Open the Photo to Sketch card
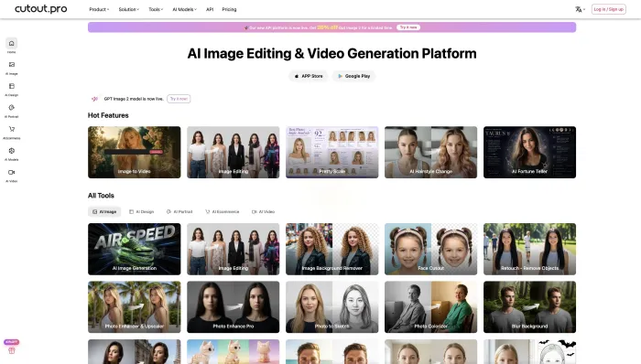Screen dimensions: 641x364 tap(331, 307)
